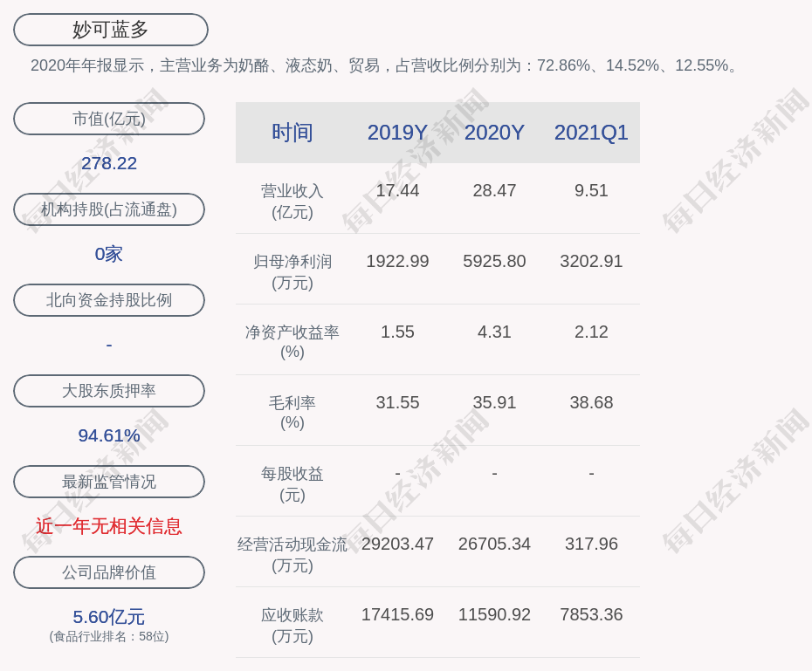Click the 2020Y net profit value 5925.80
The height and width of the screenshot is (671, 812).
(x=494, y=261)
